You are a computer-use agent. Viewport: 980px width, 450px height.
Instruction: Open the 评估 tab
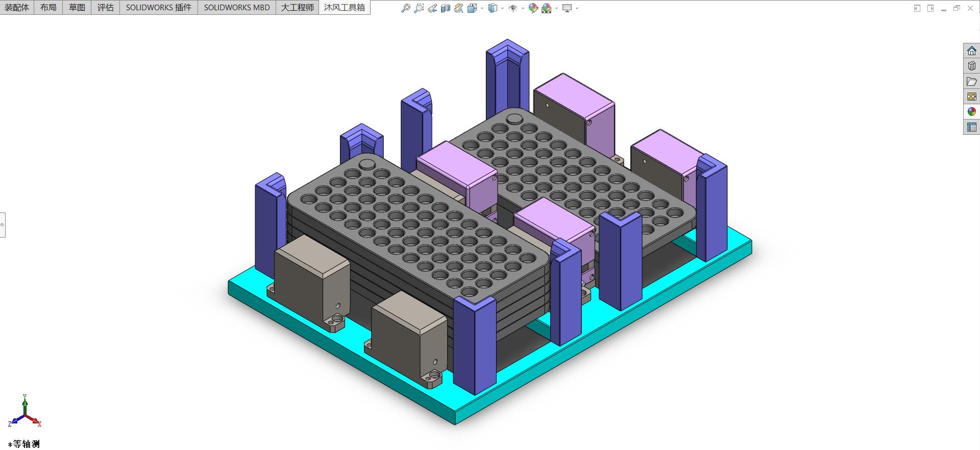coord(106,7)
